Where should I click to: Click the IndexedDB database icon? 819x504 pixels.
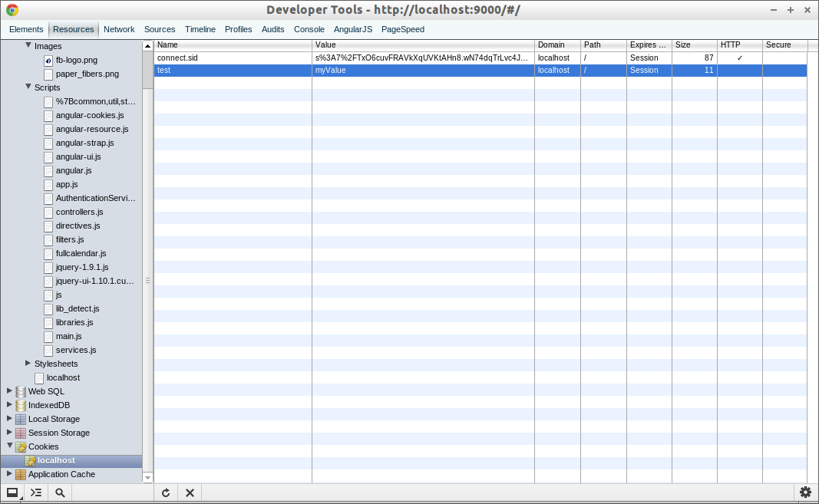click(x=21, y=405)
